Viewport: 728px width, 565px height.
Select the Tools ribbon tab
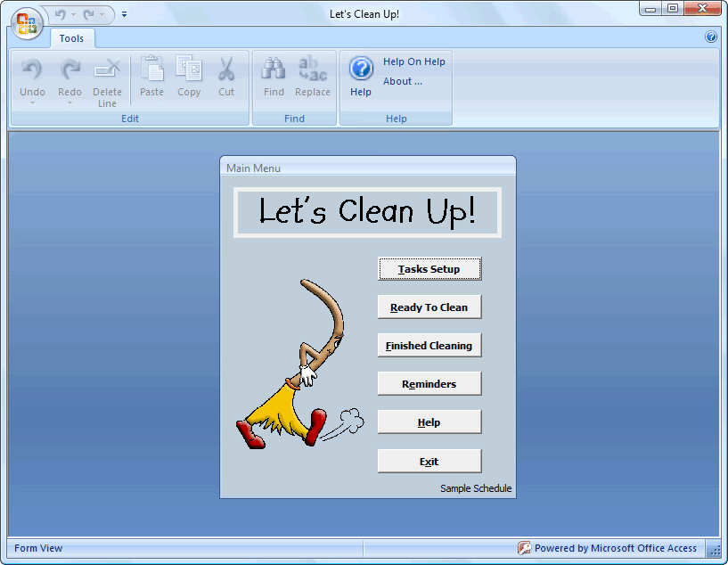click(71, 38)
